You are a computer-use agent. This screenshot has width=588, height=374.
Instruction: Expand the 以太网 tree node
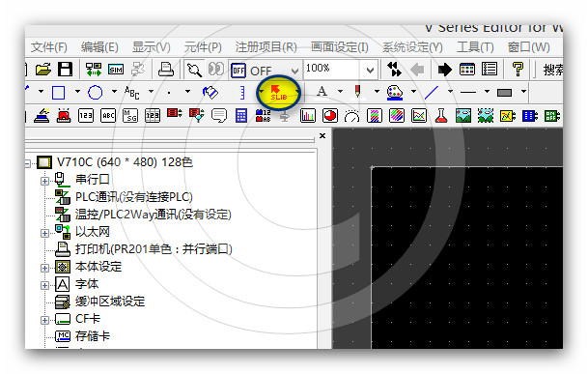click(x=44, y=233)
